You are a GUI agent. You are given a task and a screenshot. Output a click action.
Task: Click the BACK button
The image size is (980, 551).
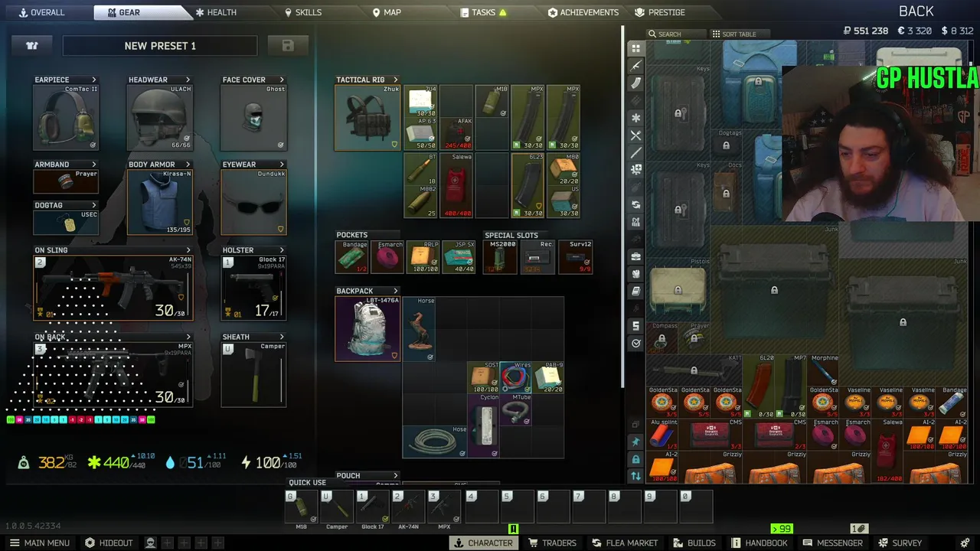pyautogui.click(x=916, y=11)
